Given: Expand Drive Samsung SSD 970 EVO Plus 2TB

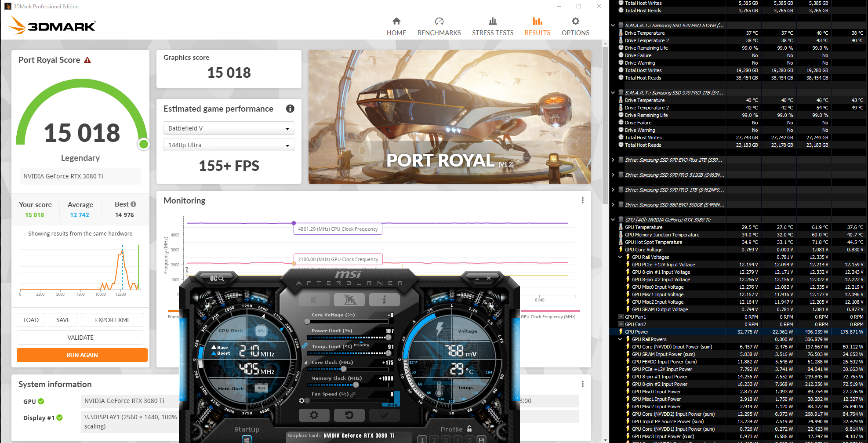Looking at the screenshot, I should tap(613, 160).
